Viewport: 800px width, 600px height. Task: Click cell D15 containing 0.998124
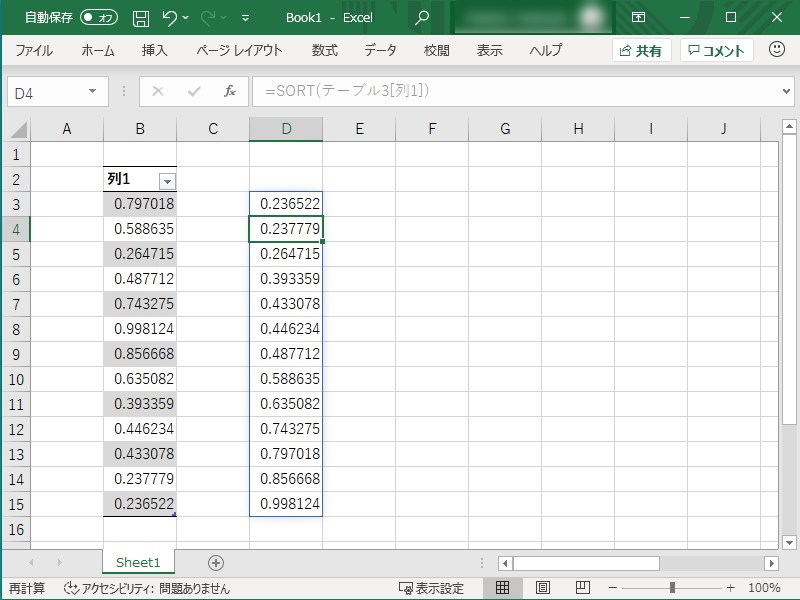(286, 504)
